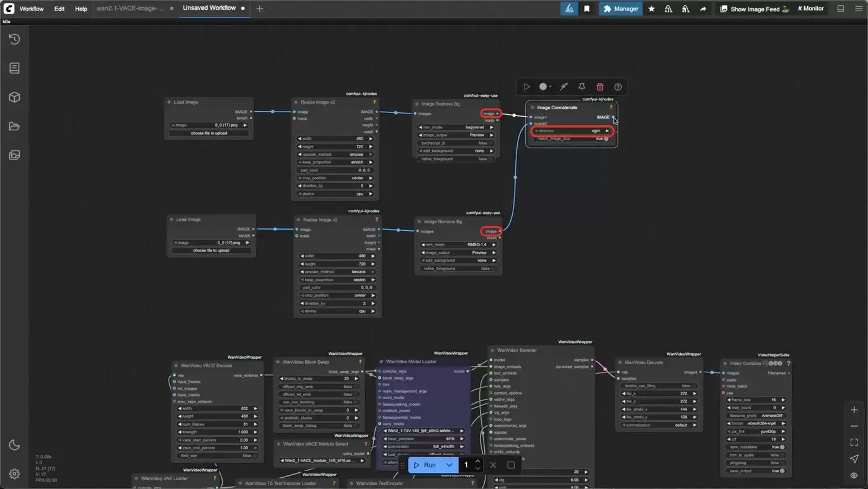Screen dimensions: 868x489
Task: Click the Manager button
Action: coord(621,9)
